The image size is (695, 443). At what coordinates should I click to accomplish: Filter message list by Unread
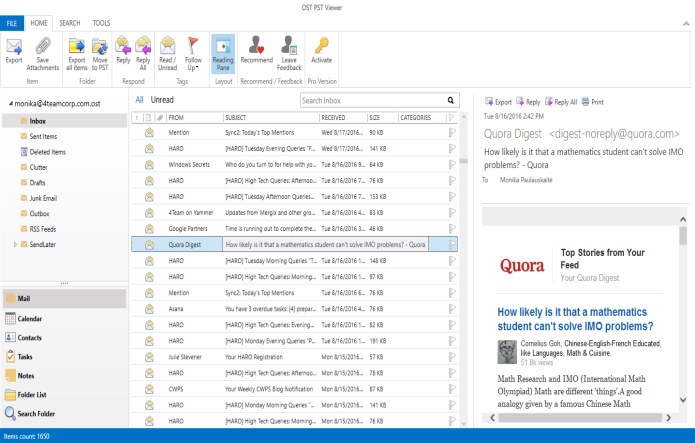[162, 100]
